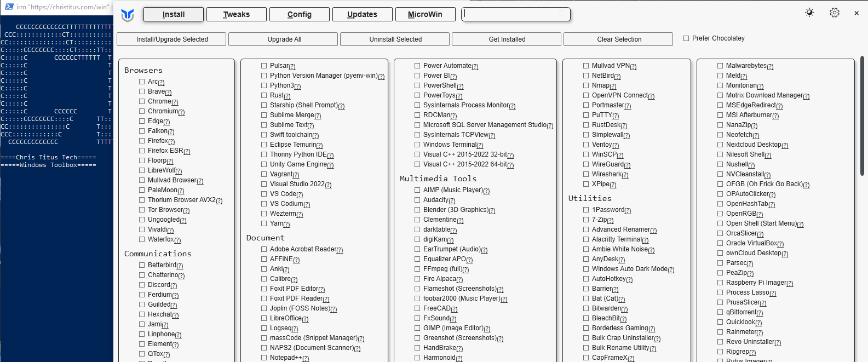This screenshot has height=362, width=868.
Task: Open the settings gear icon
Action: (835, 13)
